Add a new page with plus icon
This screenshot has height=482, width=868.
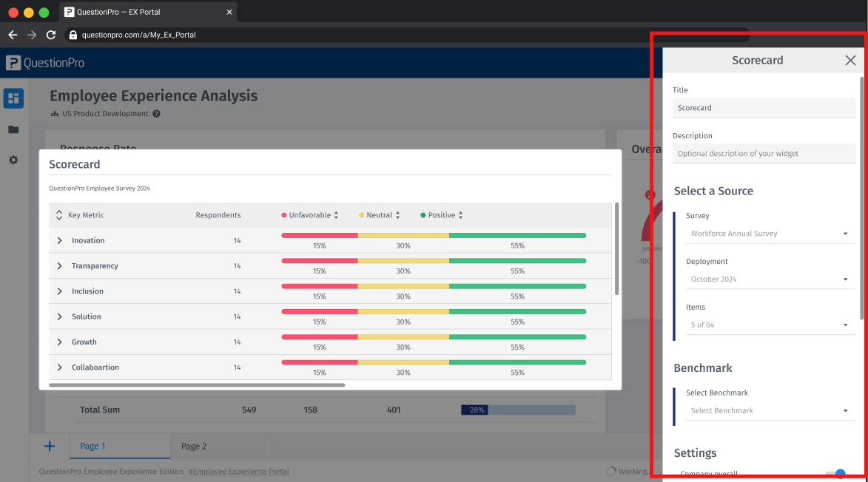(50, 446)
